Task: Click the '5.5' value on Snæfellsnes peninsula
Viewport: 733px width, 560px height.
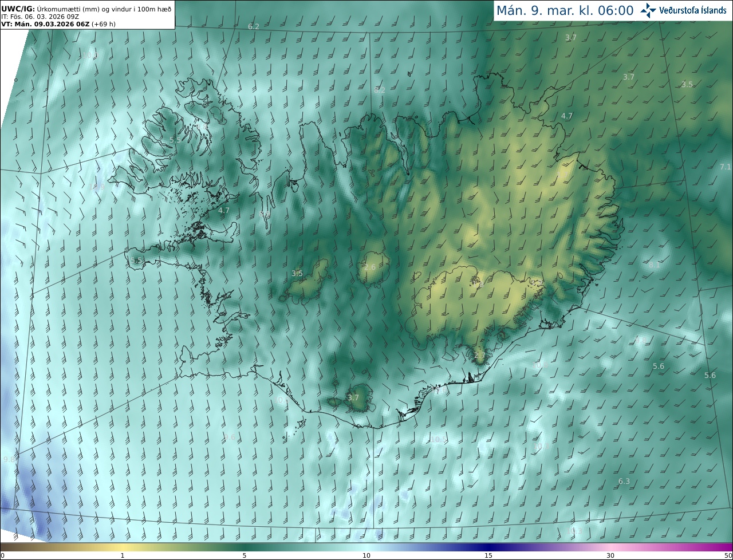Action: click(136, 261)
